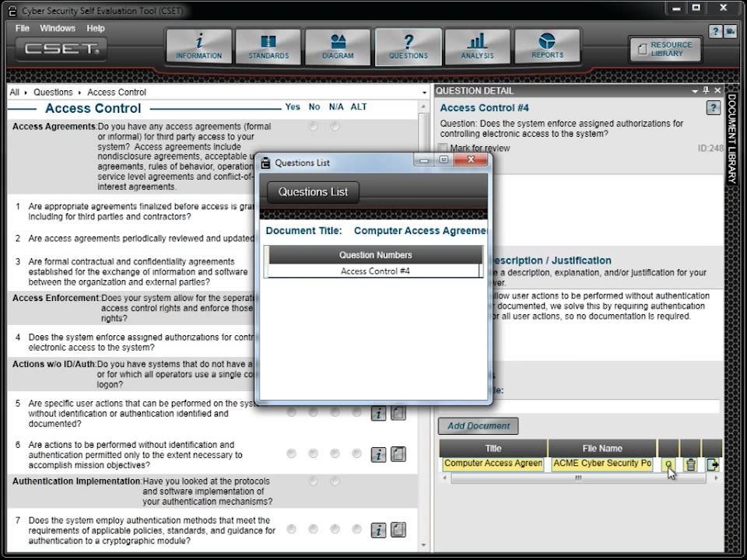
Task: Click the Questions List window title icon
Action: pos(266,163)
